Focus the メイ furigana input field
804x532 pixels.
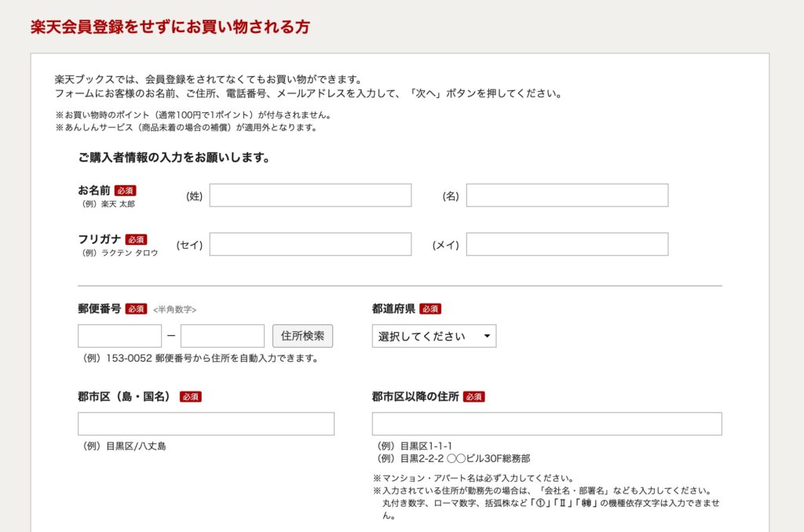coord(567,244)
